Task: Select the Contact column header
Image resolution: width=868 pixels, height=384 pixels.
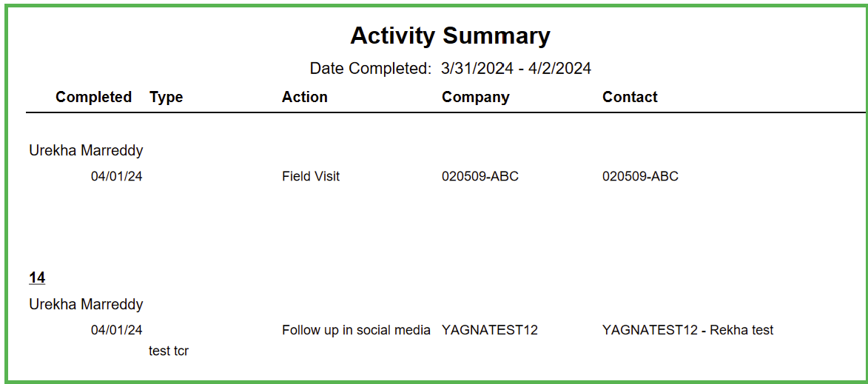Action: tap(630, 97)
